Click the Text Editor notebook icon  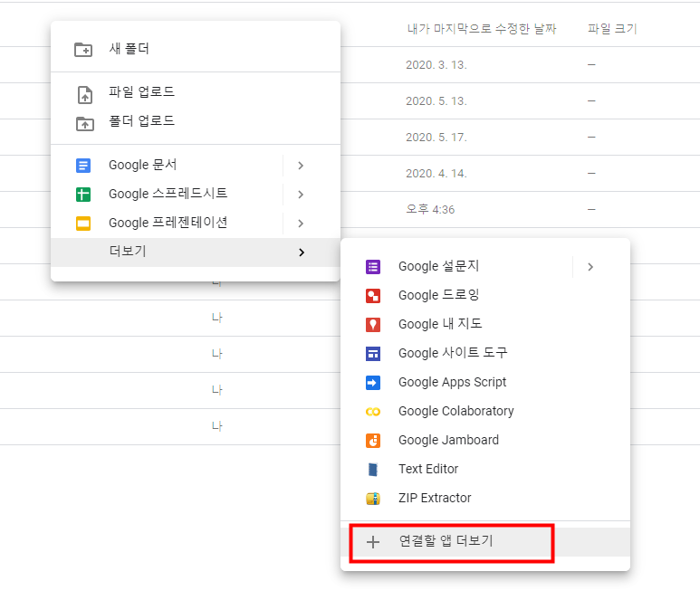373,470
